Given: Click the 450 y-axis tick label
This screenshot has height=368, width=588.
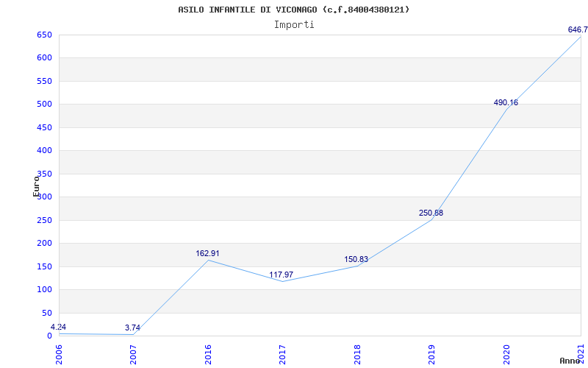Looking at the screenshot, I should [x=44, y=127].
